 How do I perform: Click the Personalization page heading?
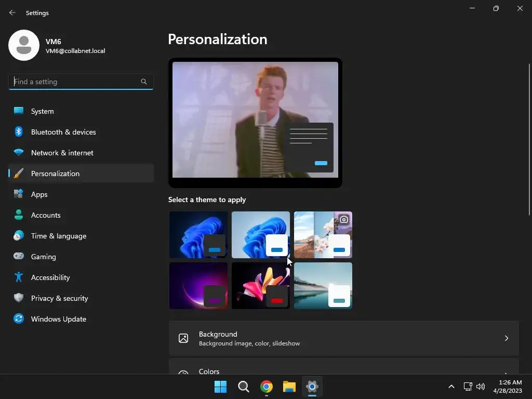point(218,39)
